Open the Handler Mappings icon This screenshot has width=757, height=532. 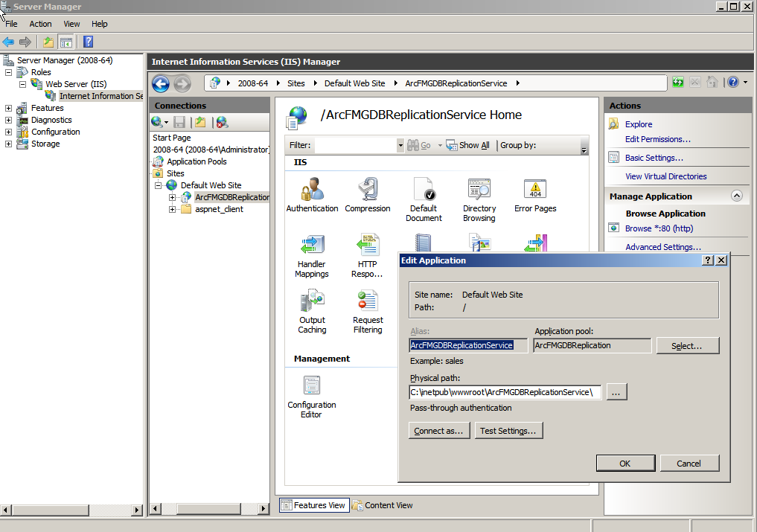(x=312, y=244)
